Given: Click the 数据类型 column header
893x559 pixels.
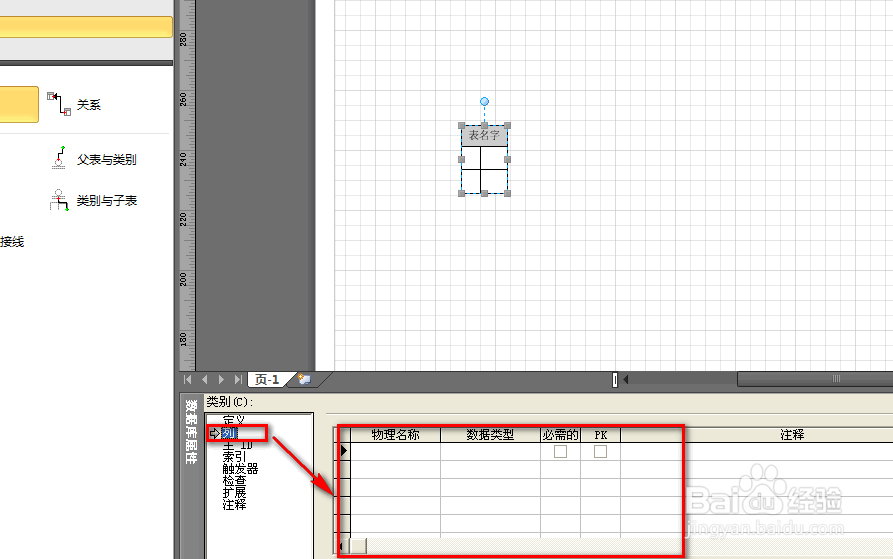Looking at the screenshot, I should pyautogui.click(x=490, y=435).
